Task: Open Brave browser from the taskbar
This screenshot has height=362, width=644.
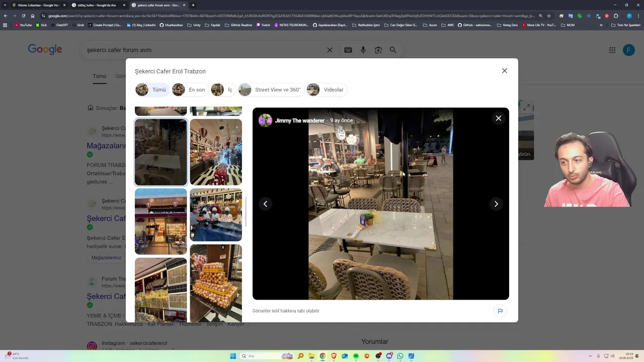Action: (334, 356)
